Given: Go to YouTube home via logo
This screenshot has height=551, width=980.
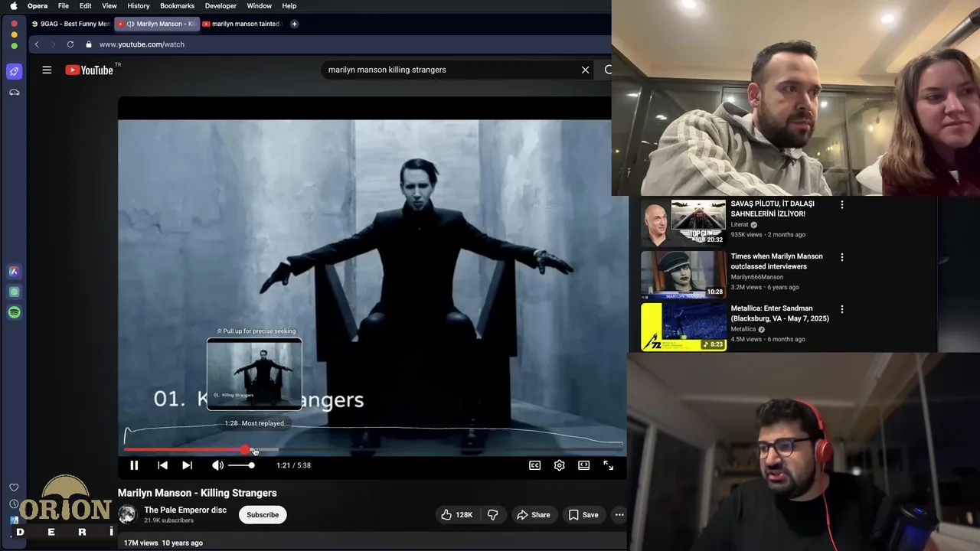Looking at the screenshot, I should click(90, 70).
